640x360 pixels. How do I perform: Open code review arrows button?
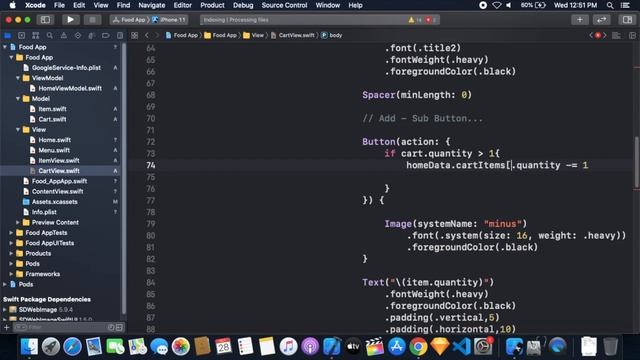[602, 20]
